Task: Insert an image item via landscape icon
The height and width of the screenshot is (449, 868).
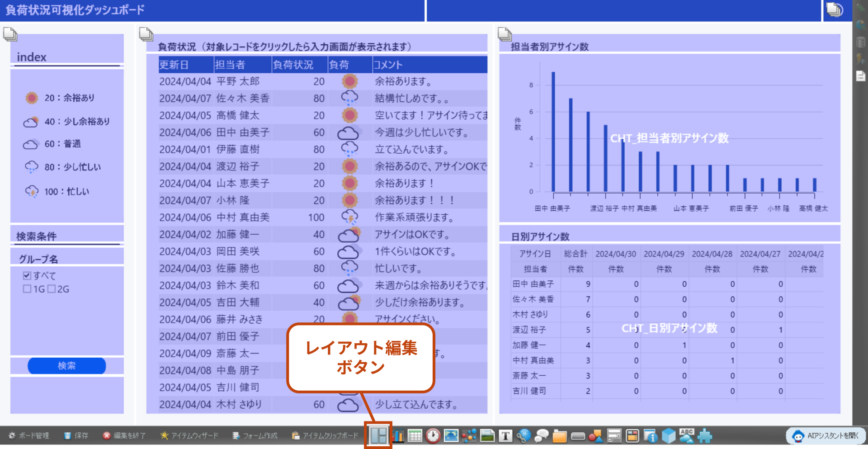Action: click(x=487, y=435)
